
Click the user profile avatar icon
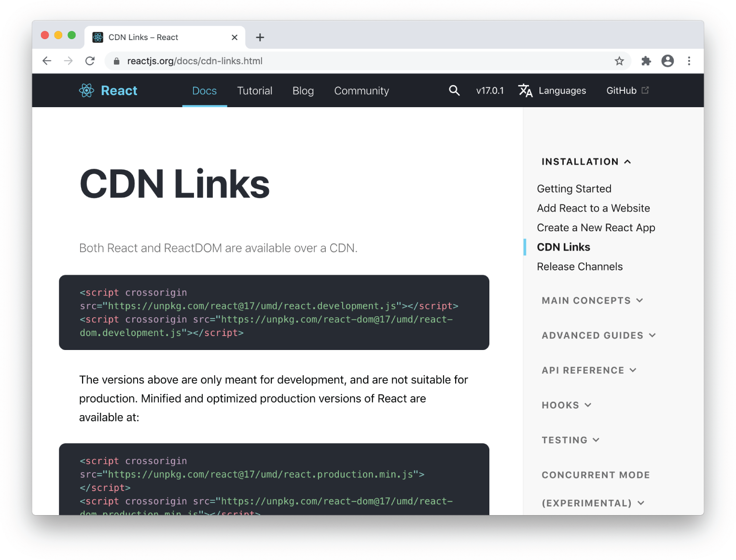pyautogui.click(x=667, y=61)
